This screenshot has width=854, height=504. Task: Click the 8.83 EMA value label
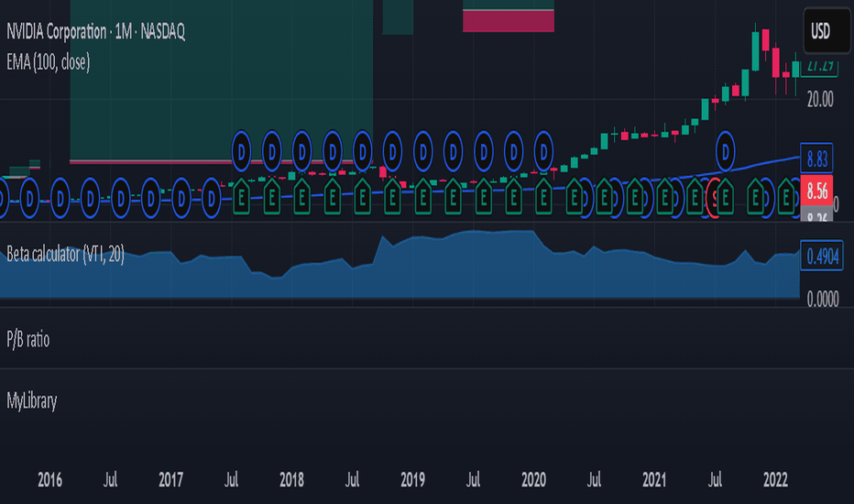click(816, 159)
